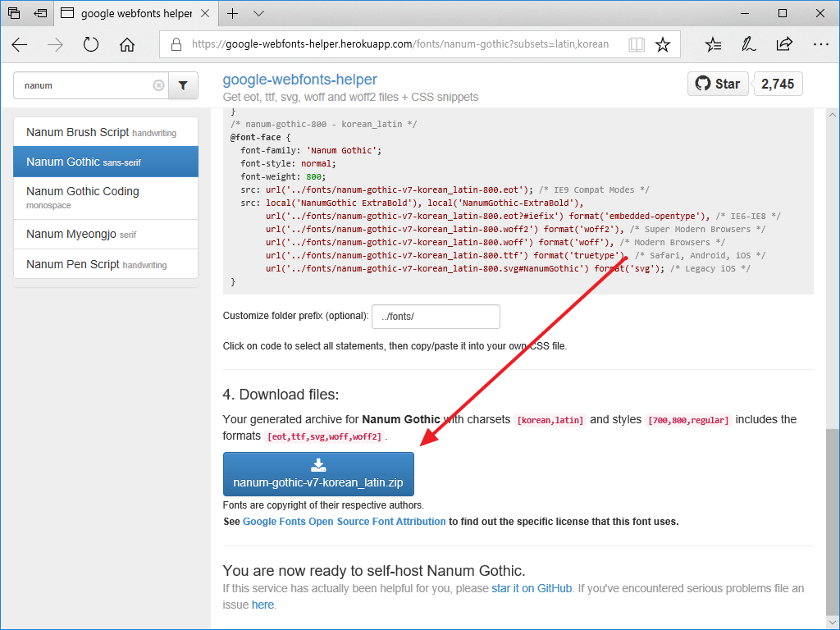Edit the Customize folder prefix field
The image size is (840, 630).
point(436,317)
